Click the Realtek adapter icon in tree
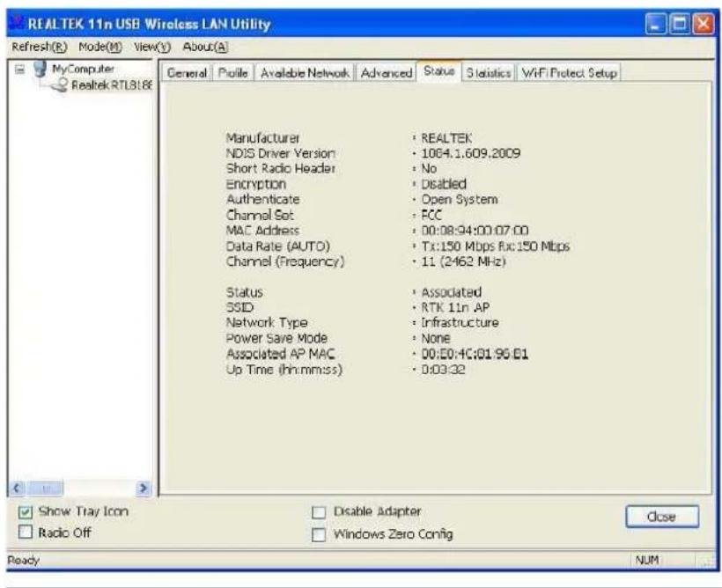The image size is (722, 588). click(x=59, y=85)
